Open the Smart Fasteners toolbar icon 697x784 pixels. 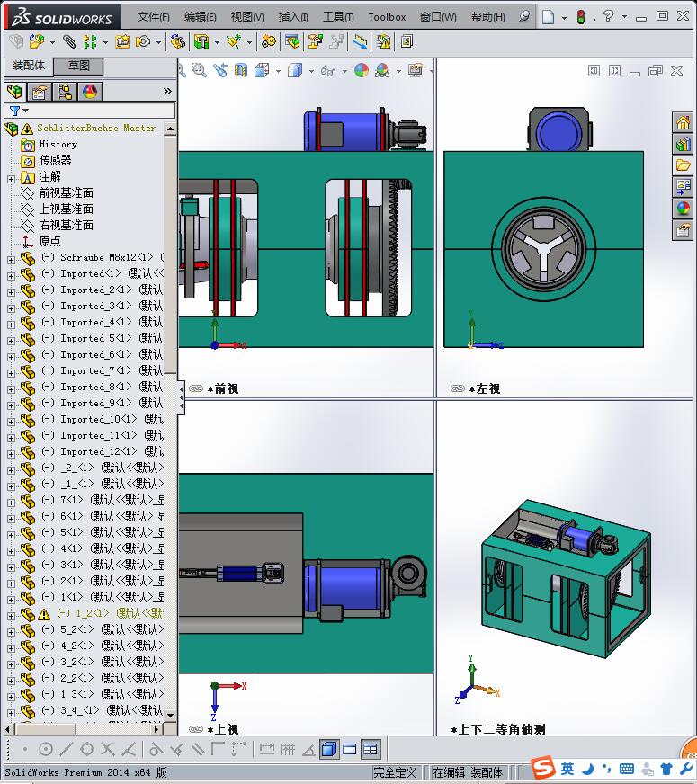pos(122,41)
